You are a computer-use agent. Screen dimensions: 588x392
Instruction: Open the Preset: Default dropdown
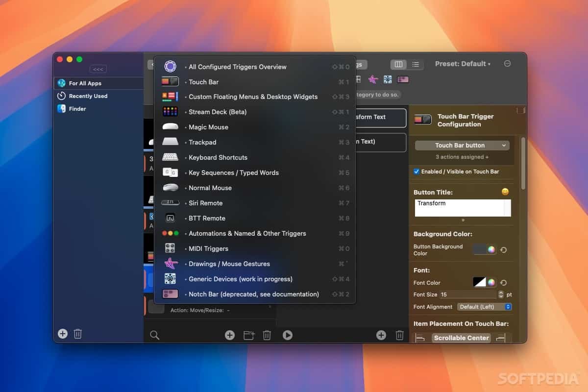point(463,64)
